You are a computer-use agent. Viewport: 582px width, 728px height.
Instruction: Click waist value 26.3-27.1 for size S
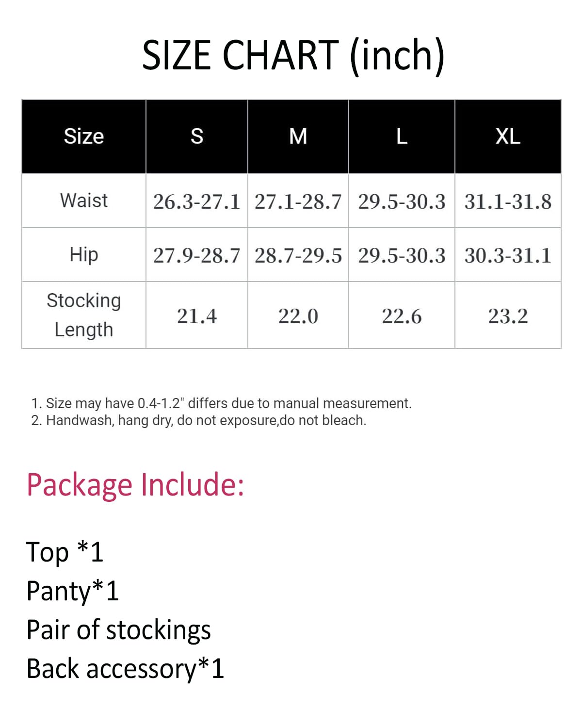point(197,201)
